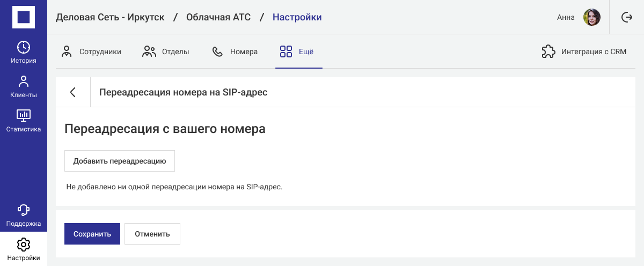The height and width of the screenshot is (266, 644).
Task: Click the company logo square in the sidebar
Action: (x=24, y=17)
